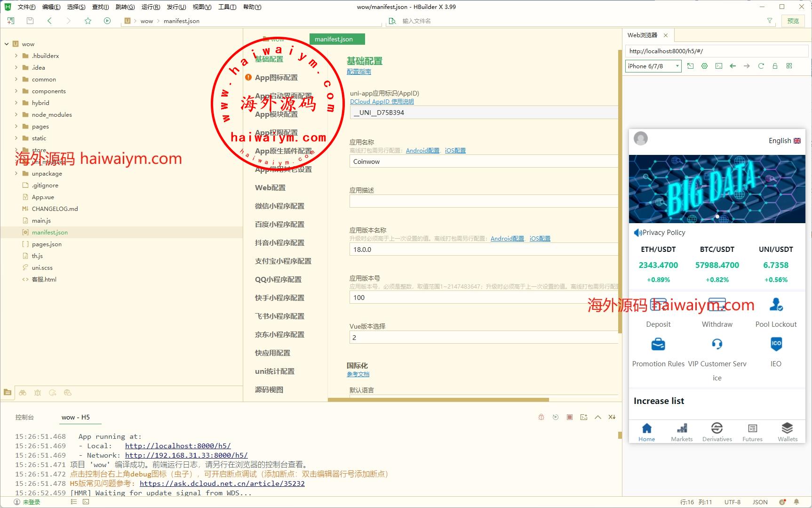Click the bookmark star icon in toolbar
The width and height of the screenshot is (812, 508).
(x=88, y=21)
